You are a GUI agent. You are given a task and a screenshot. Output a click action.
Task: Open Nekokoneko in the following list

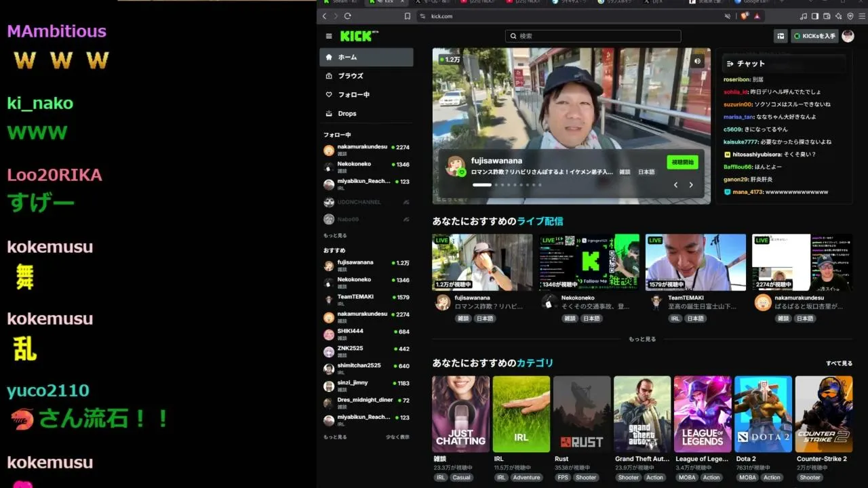pos(366,167)
